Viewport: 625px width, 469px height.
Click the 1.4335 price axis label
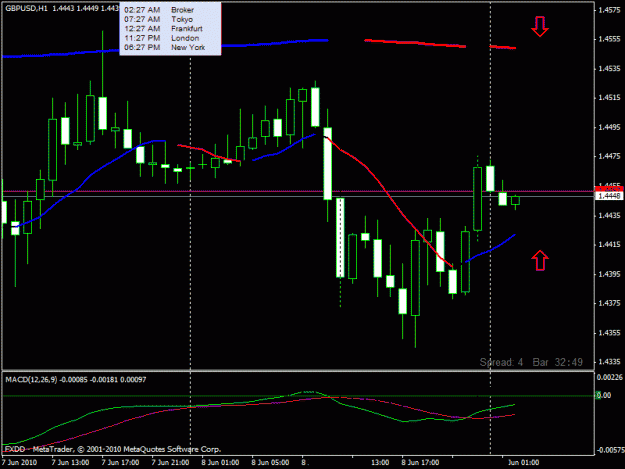609,362
